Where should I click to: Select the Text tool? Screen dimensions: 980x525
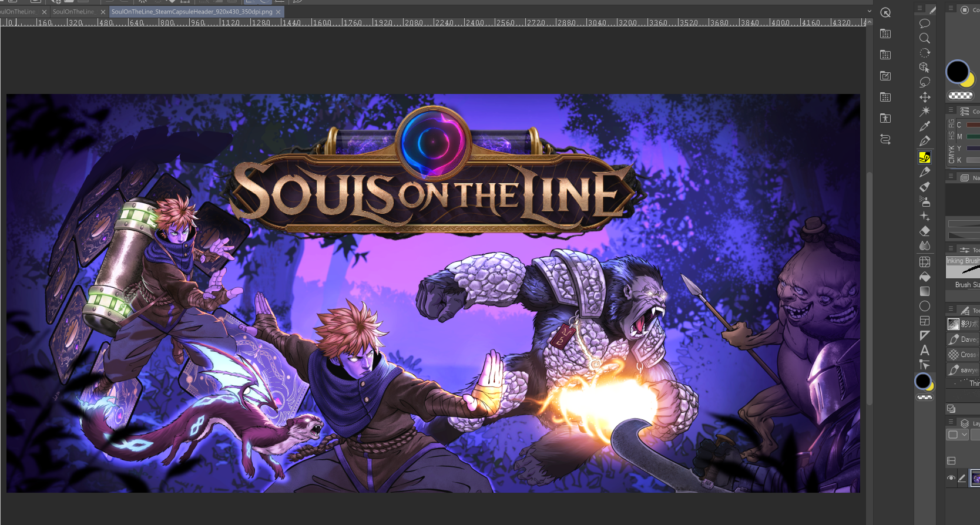pyautogui.click(x=925, y=350)
